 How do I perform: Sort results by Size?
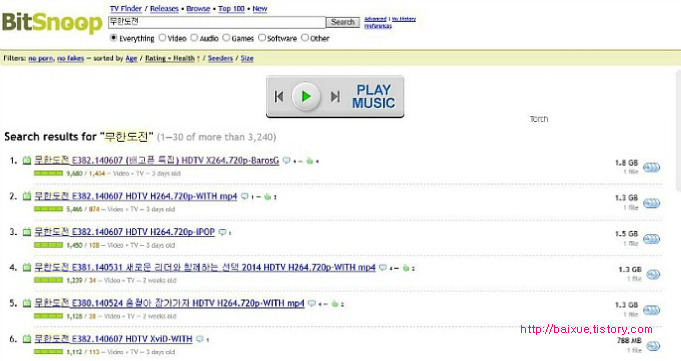tap(247, 58)
